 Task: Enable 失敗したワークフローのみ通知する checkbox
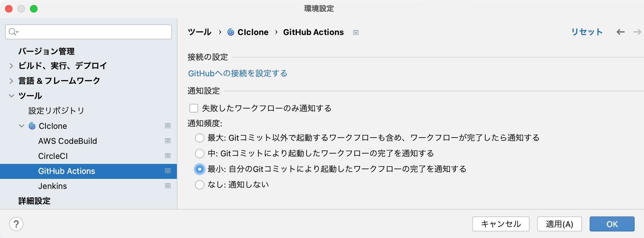(x=194, y=108)
